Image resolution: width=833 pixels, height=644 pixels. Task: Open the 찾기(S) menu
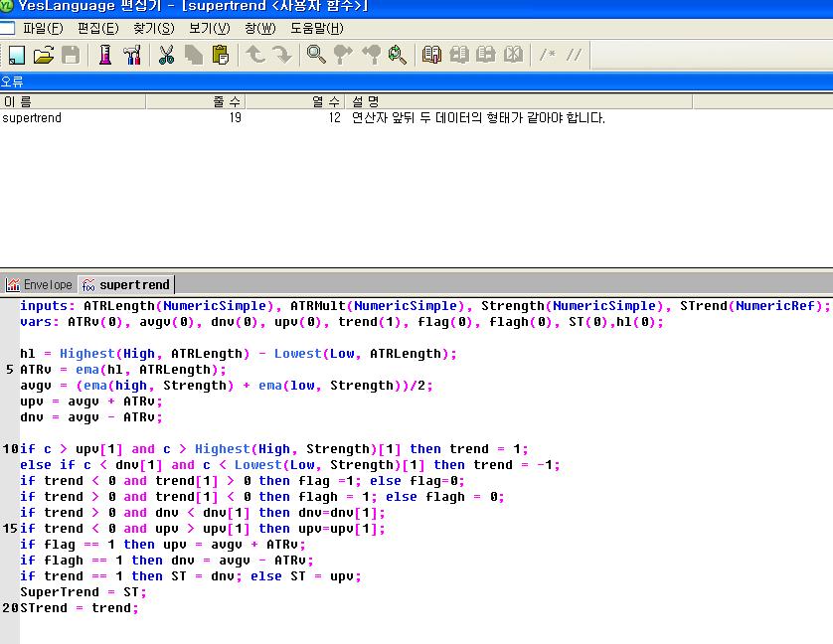pos(153,28)
